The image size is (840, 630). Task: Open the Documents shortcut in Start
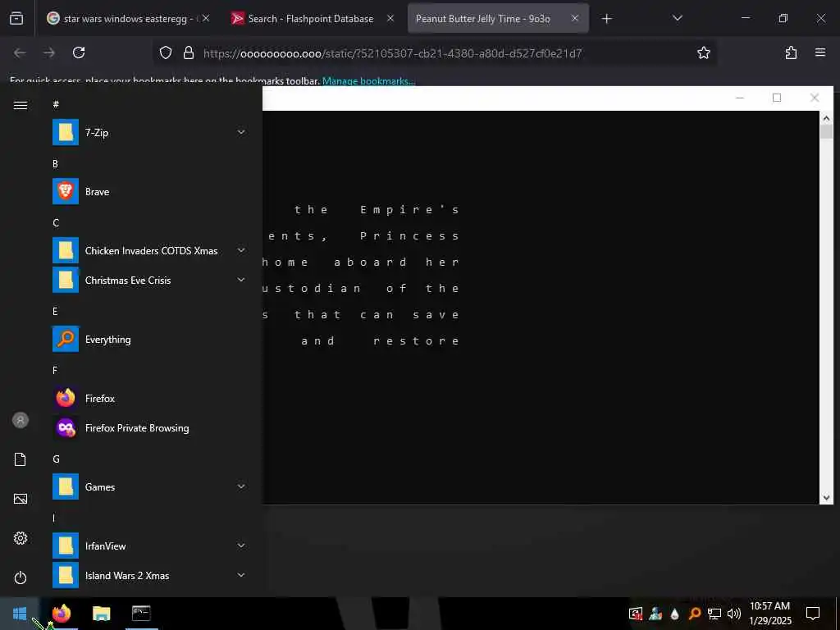coord(21,459)
